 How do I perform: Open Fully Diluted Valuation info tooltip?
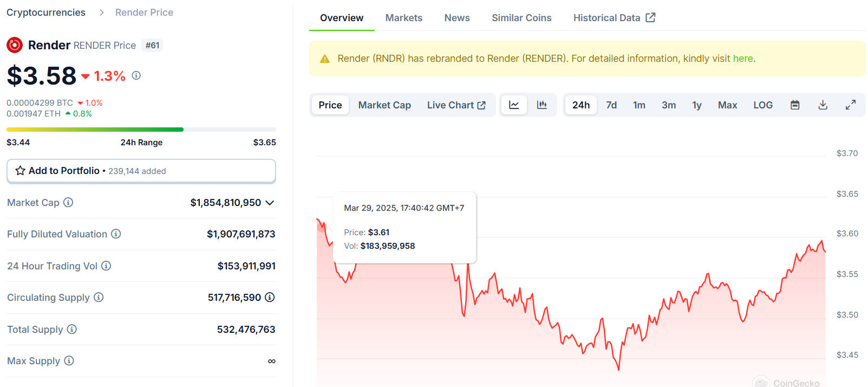116,234
